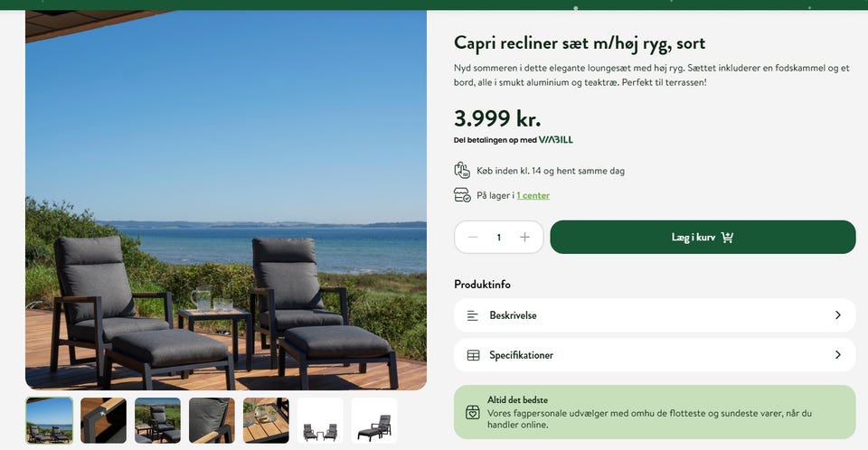Screen dimensions: 868x450
Task: Select the table with glasses thumbnail
Action: pos(266,420)
